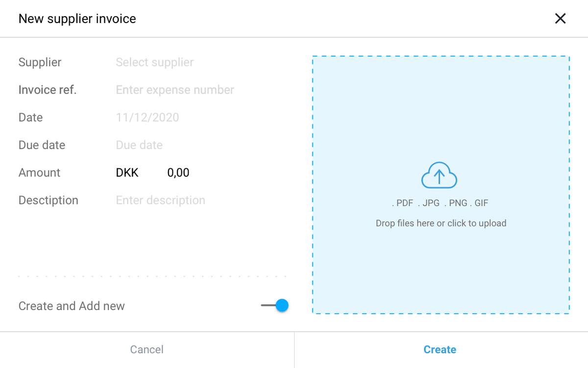Close the New supplier invoice dialog
This screenshot has width=588, height=368.
pos(560,19)
